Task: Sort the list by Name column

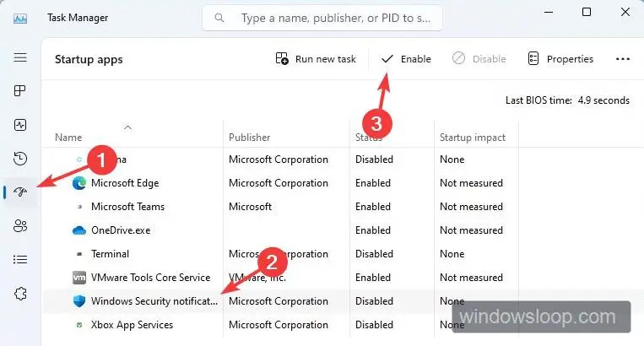Action: click(x=68, y=138)
